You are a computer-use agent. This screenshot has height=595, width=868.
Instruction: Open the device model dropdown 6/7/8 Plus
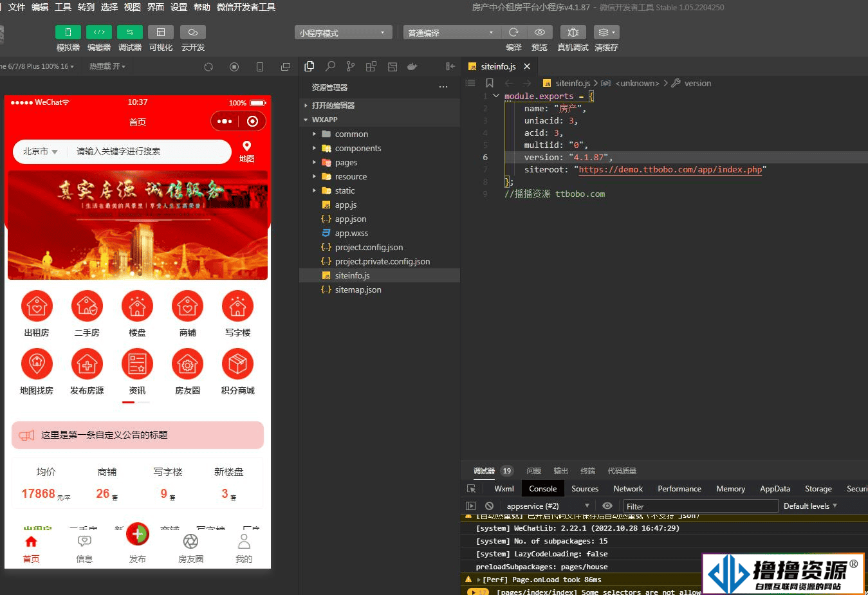[37, 66]
